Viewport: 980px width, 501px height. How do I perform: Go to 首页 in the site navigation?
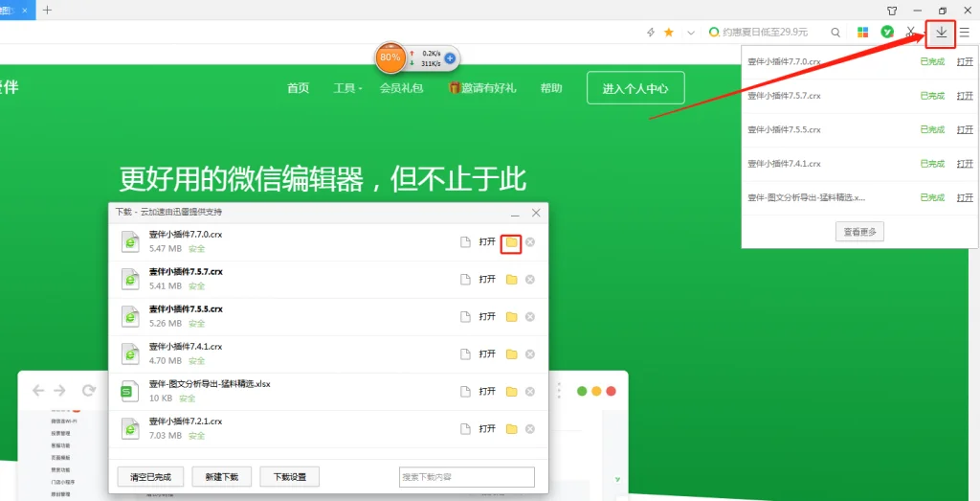click(298, 88)
